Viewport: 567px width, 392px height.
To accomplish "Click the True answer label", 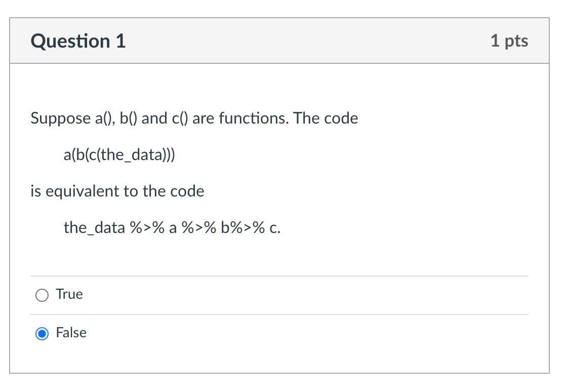I will pyautogui.click(x=69, y=294).
